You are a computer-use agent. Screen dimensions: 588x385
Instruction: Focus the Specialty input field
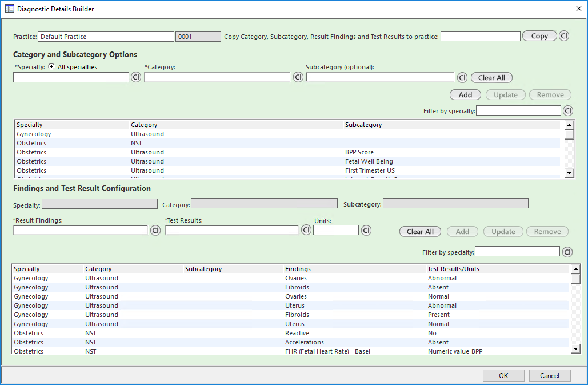71,77
